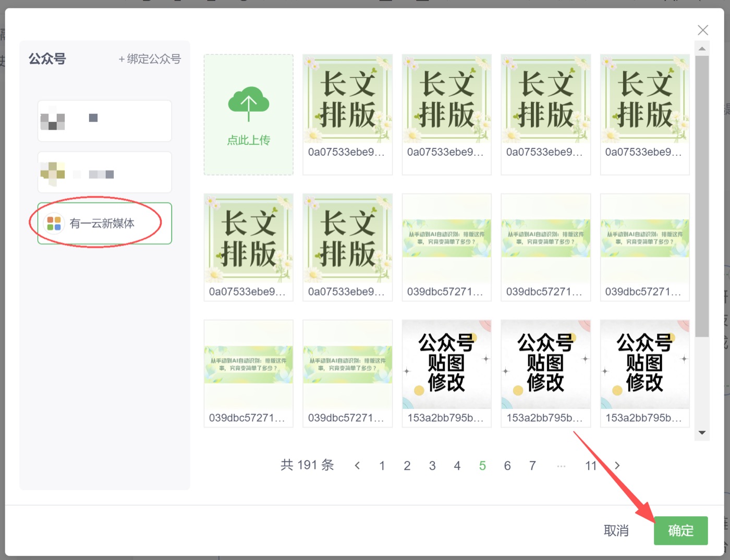Click the 有一云新媒体 account logo icon
This screenshot has width=730, height=560.
pyautogui.click(x=54, y=223)
